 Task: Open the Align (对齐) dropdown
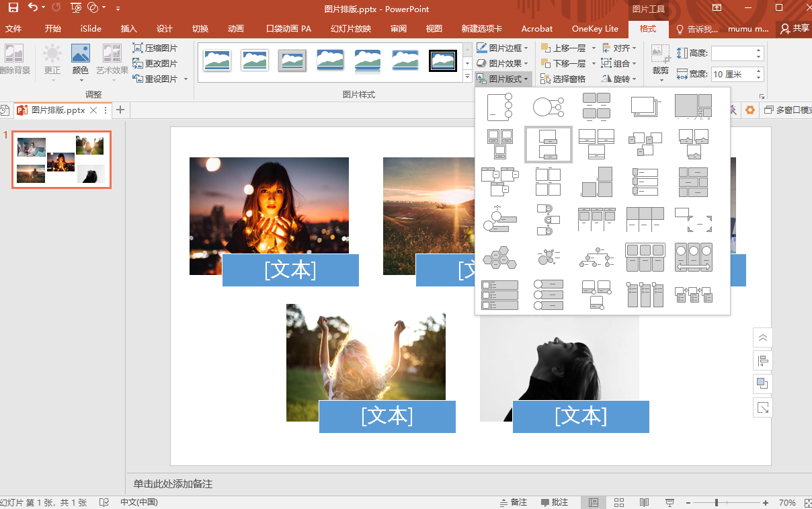tap(619, 48)
